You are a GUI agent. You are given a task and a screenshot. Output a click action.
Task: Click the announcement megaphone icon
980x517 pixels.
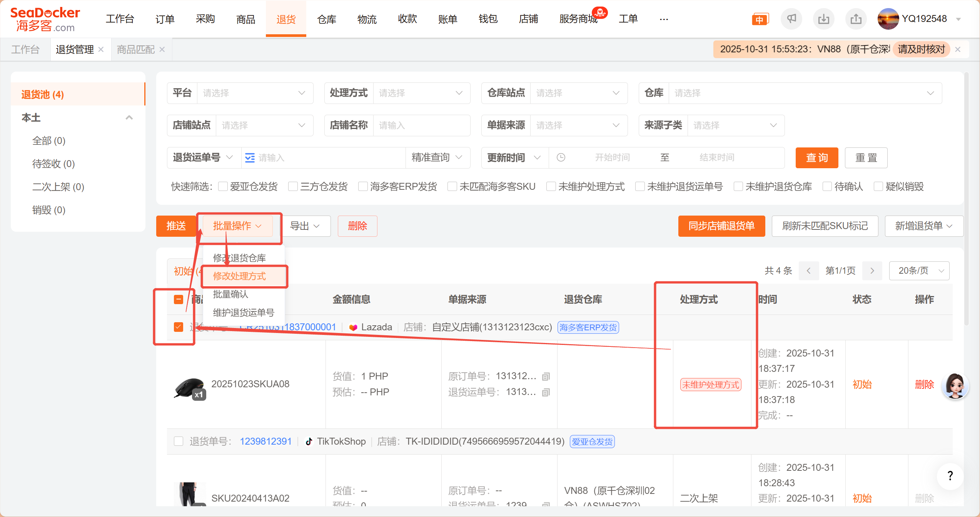point(791,19)
